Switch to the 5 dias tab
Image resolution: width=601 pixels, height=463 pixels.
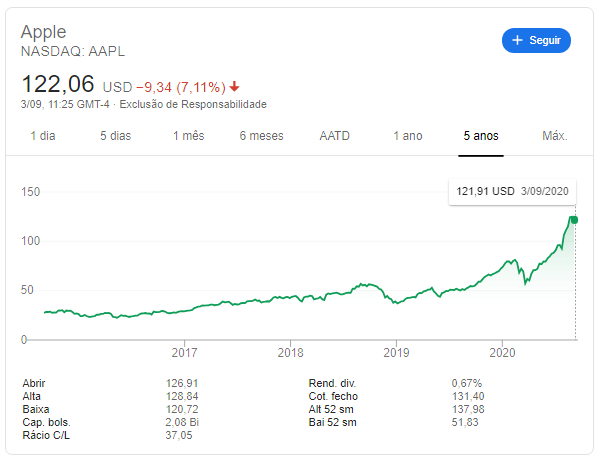tap(115, 136)
